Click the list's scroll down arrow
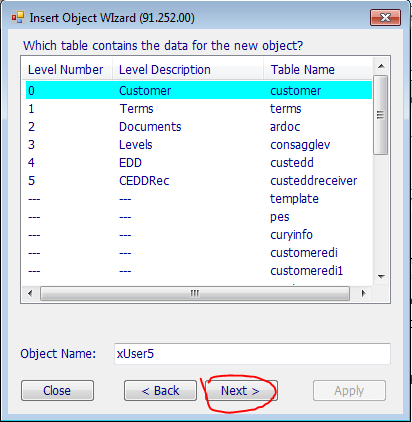This screenshot has height=422, width=412. [x=381, y=276]
